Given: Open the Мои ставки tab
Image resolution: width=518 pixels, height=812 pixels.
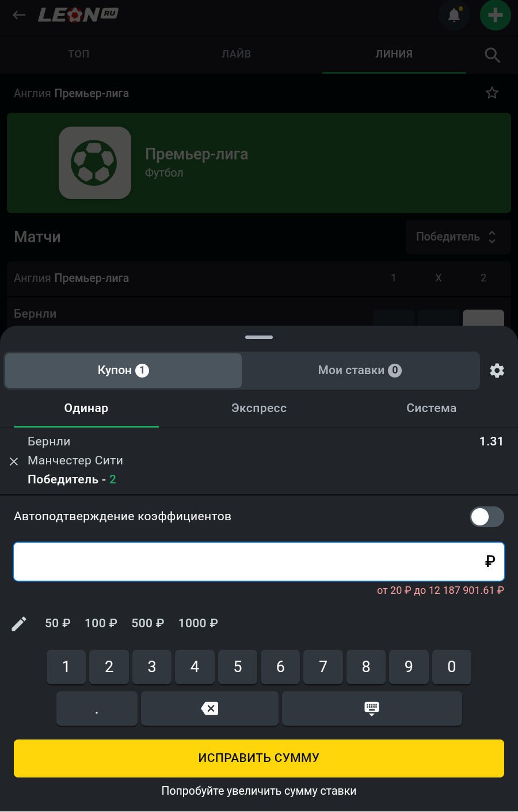Looking at the screenshot, I should [360, 371].
